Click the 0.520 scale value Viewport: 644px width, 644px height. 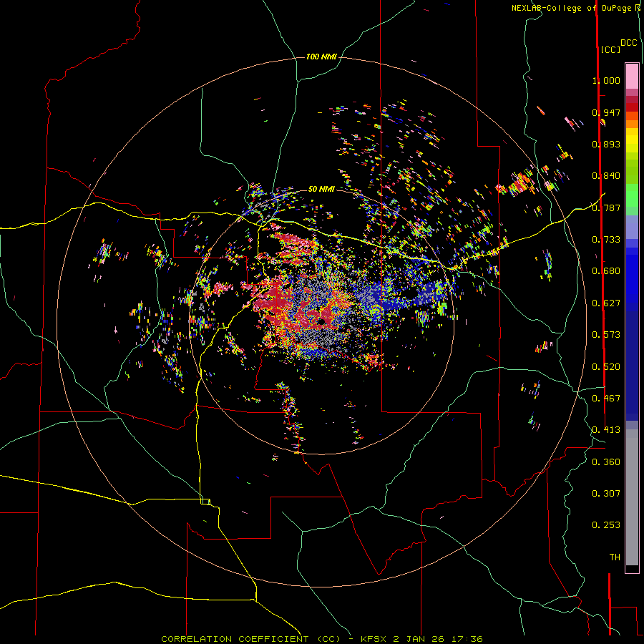(606, 367)
